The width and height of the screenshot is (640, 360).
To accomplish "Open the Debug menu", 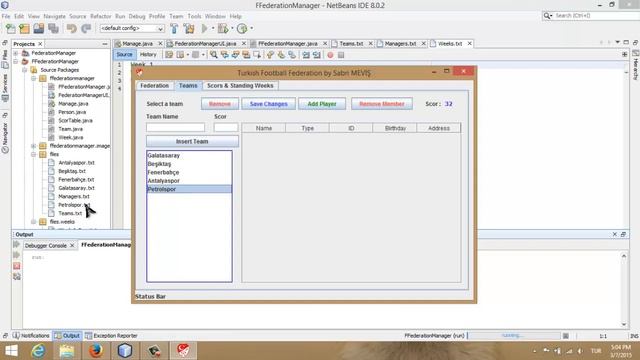I will coord(137,16).
